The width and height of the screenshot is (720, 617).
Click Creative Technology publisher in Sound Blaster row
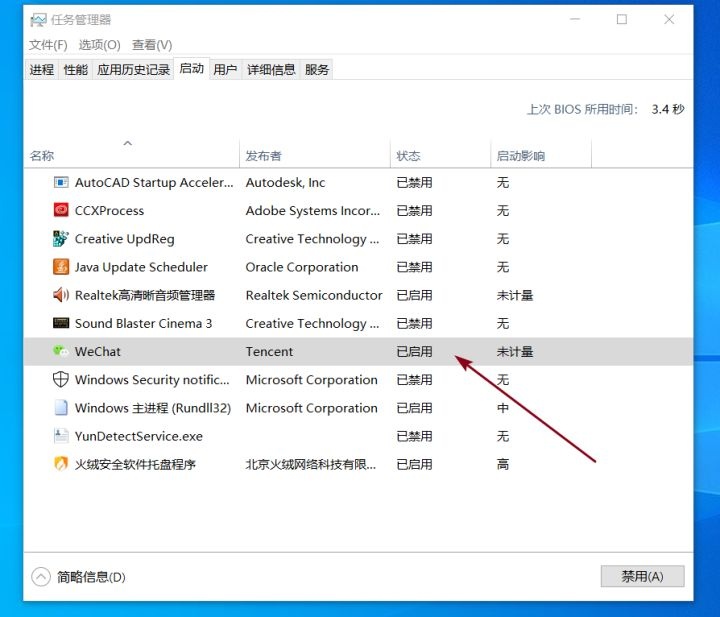313,324
